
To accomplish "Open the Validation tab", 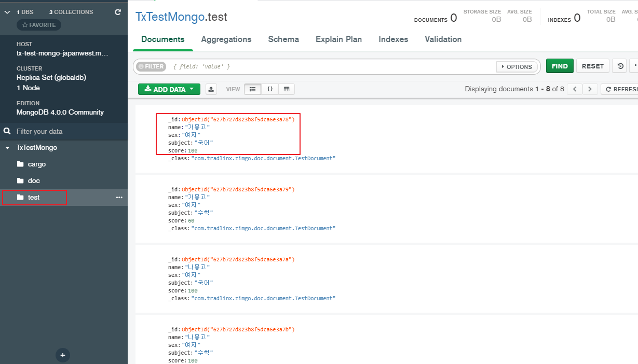I will 443,39.
